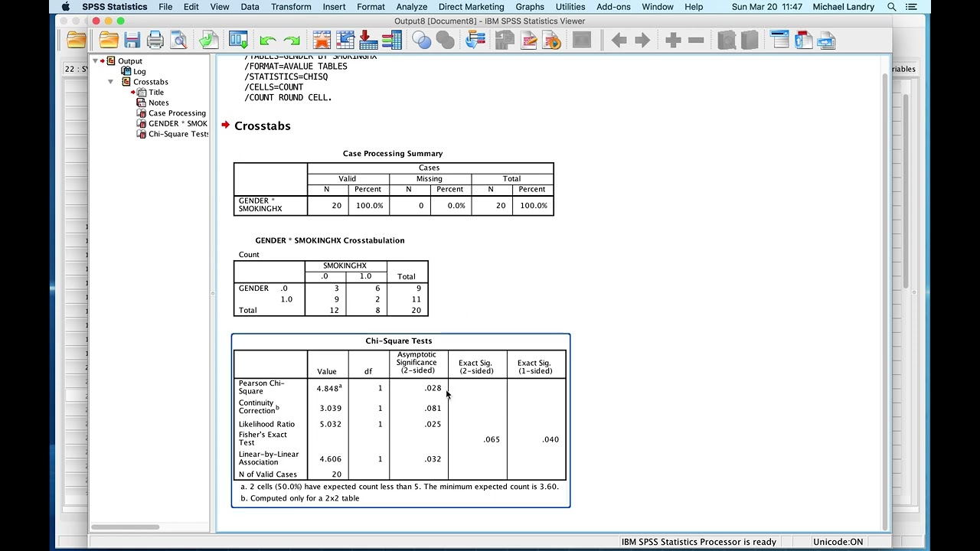Click the Go to Case toolbar icon
Image resolution: width=980 pixels, height=551 pixels.
click(x=345, y=40)
